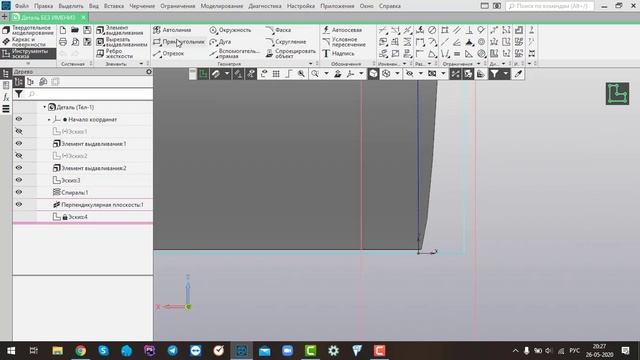Click the tree panel settings gear
Viewport: 640px width, 360px height.
tap(149, 71)
